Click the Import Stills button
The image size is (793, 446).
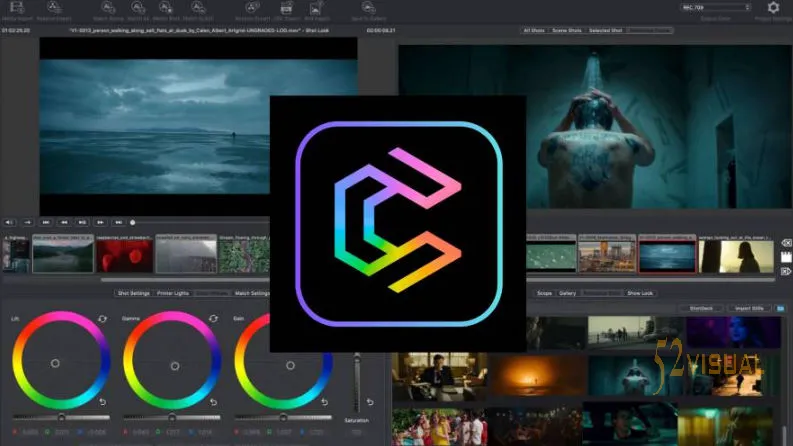click(x=749, y=308)
